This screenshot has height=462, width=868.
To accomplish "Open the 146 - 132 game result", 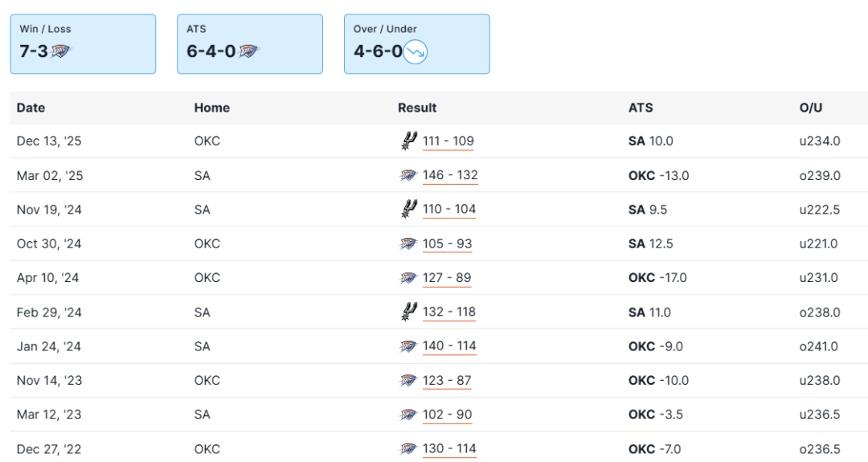I will point(450,175).
